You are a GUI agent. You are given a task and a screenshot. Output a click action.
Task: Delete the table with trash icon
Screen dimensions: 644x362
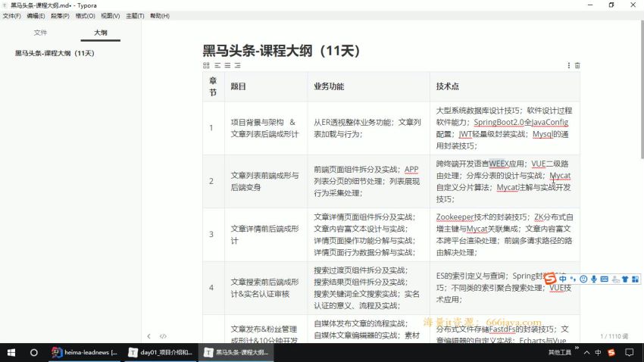pyautogui.click(x=577, y=65)
